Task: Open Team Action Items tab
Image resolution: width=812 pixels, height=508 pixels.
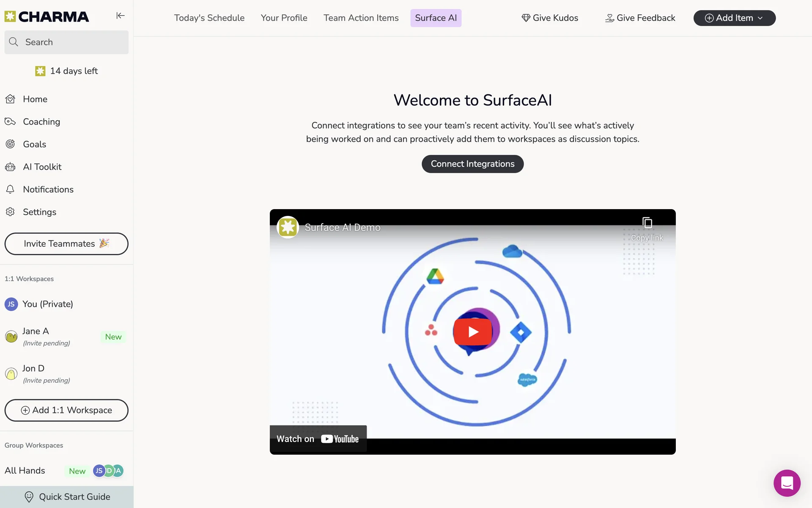Action: click(361, 18)
